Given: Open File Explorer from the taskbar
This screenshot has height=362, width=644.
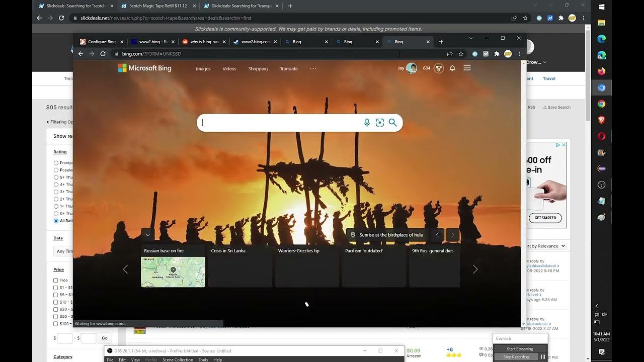Looking at the screenshot, I should tap(602, 23).
